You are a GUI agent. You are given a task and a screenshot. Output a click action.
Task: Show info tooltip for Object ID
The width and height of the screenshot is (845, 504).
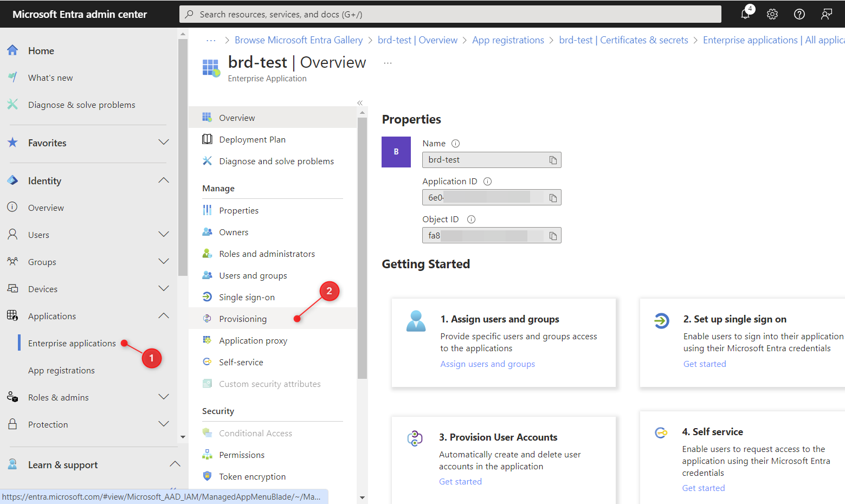471,219
